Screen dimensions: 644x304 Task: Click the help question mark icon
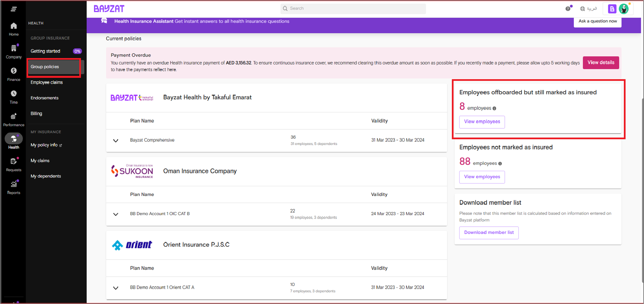[568, 9]
